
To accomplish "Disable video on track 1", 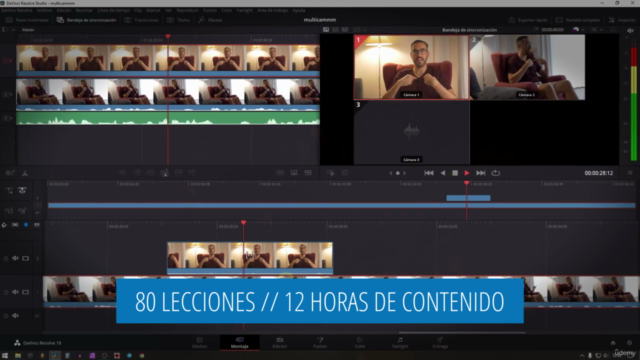I will tap(26, 292).
